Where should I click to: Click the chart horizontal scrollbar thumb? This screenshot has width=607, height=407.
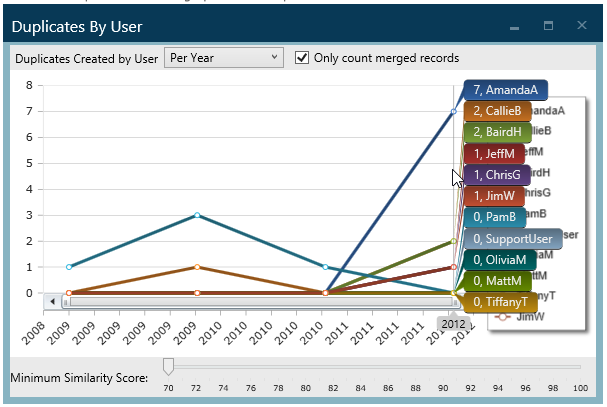coord(261,302)
